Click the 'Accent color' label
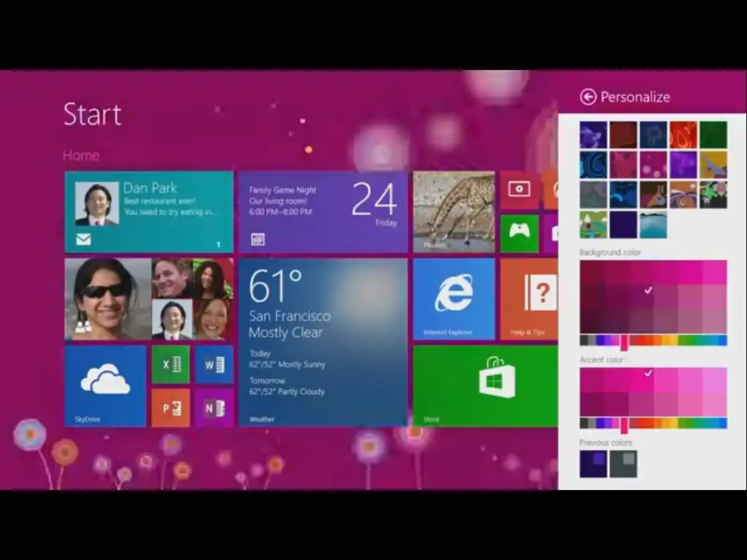The height and width of the screenshot is (560, 747). pos(601,359)
